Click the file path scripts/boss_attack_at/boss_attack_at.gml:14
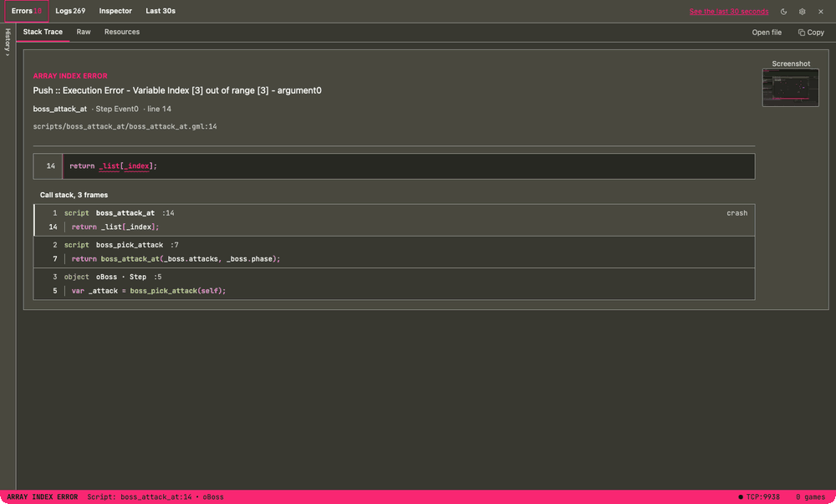Viewport: 836px width, 504px height. tap(125, 127)
